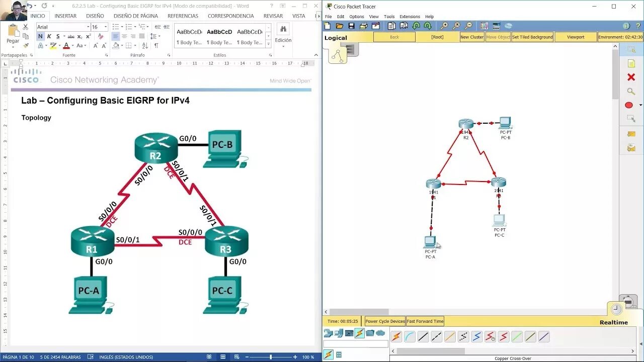Viewport: 644px width, 362px height.
Task: Open the font size dropdown showing 16
Action: click(106, 27)
